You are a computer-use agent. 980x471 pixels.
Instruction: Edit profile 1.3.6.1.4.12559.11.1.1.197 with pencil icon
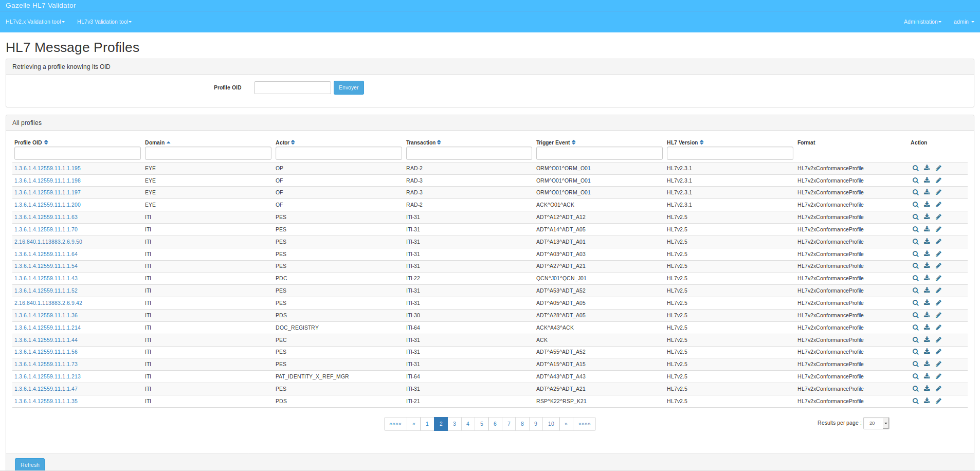(x=938, y=192)
